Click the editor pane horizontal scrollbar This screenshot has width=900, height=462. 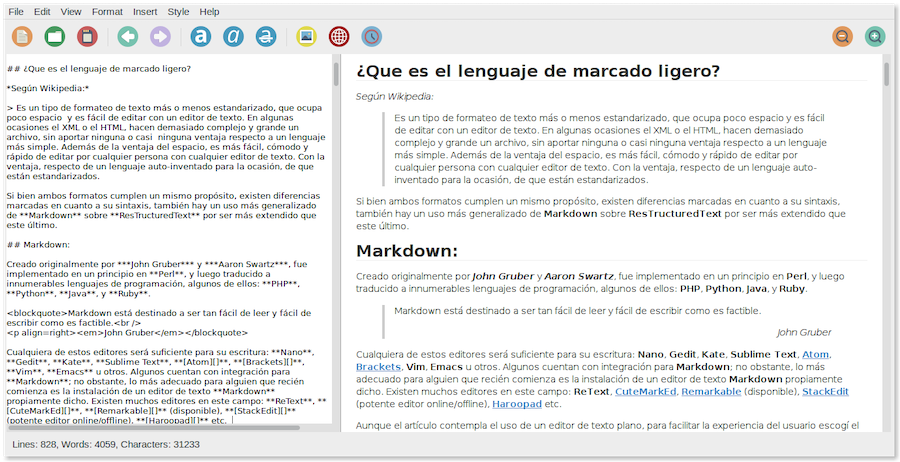[150, 427]
